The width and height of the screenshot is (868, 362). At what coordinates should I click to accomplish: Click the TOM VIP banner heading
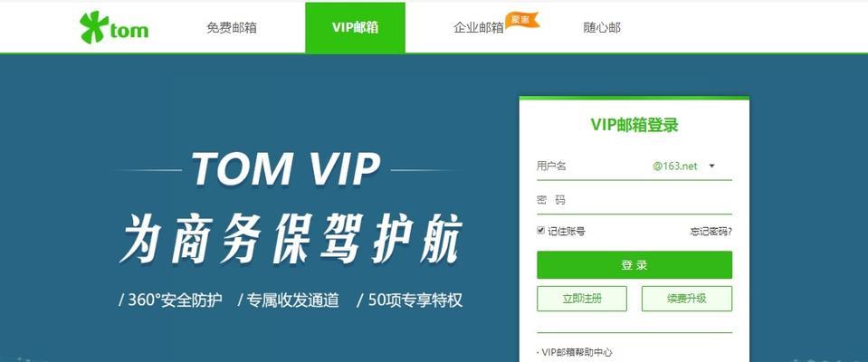coord(286,168)
